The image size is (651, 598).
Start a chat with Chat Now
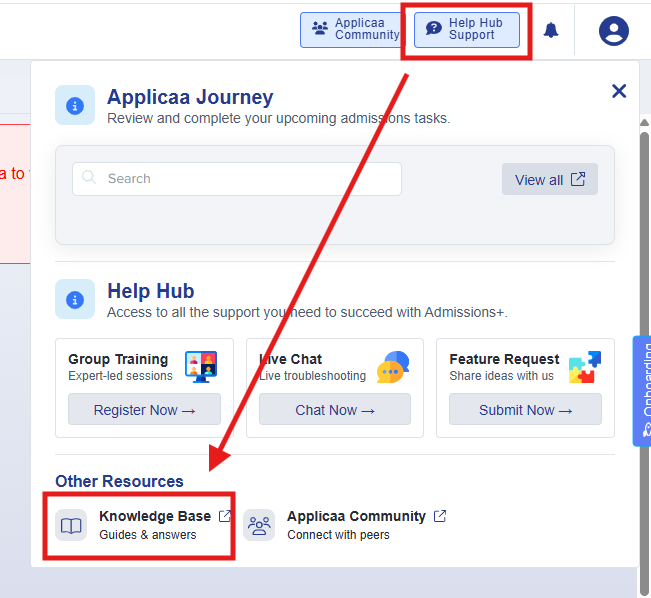pyautogui.click(x=335, y=410)
